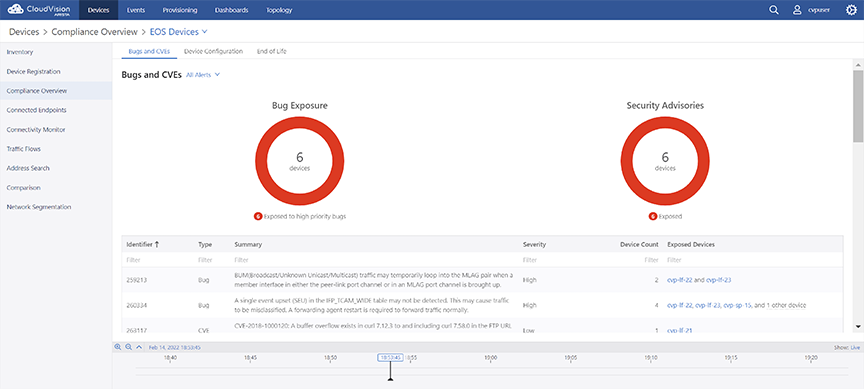Open the Provisioning menu tab
This screenshot has height=389, width=864.
pyautogui.click(x=180, y=10)
